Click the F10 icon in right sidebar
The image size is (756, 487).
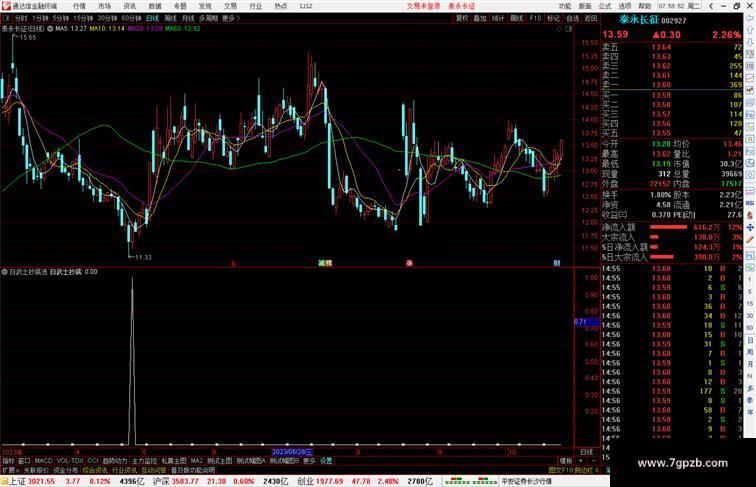pyautogui.click(x=750, y=115)
